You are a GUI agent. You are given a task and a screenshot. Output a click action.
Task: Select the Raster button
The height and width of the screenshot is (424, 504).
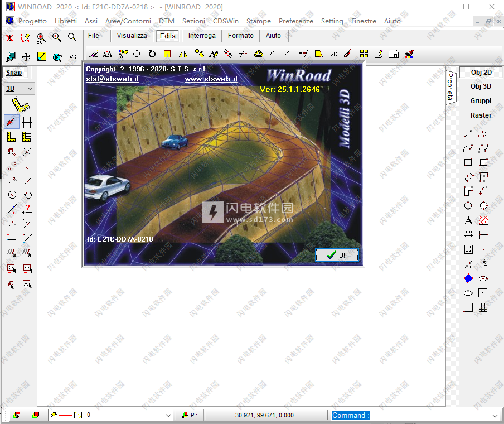(x=481, y=115)
